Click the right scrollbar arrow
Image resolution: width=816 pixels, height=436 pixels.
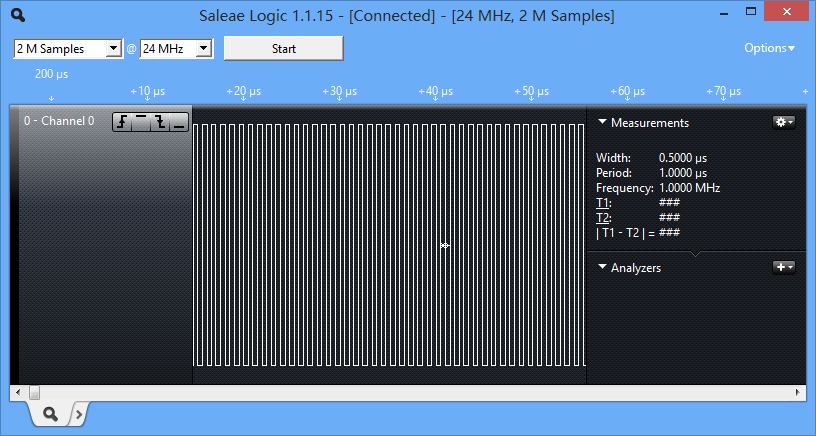tap(798, 392)
